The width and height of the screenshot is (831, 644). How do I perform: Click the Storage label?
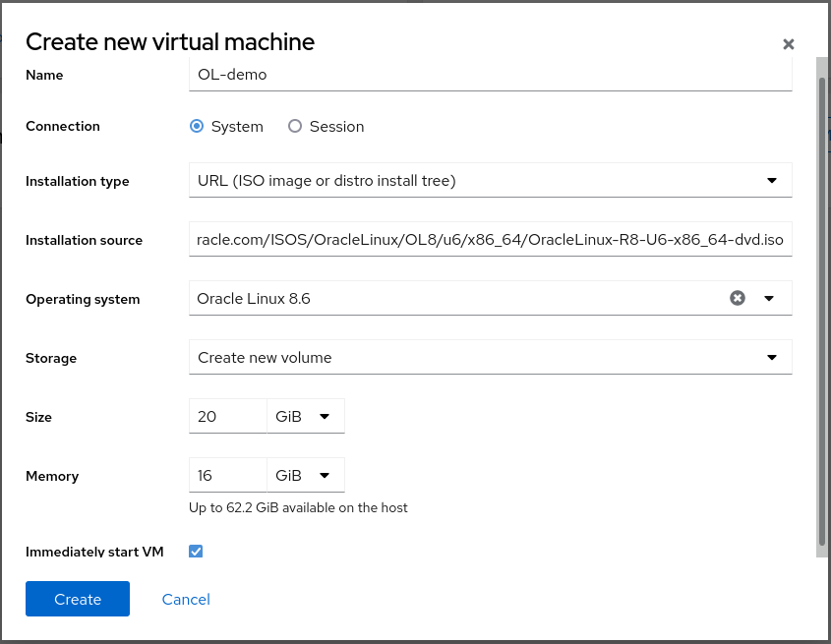[x=51, y=358]
